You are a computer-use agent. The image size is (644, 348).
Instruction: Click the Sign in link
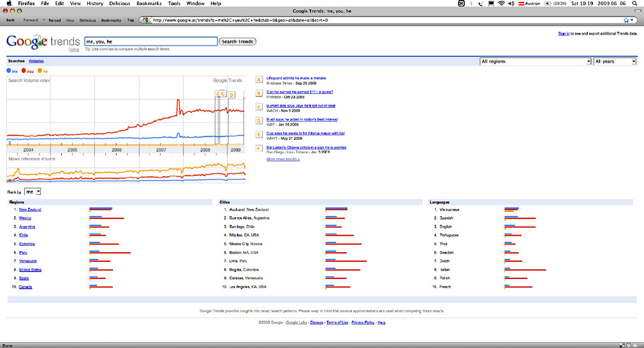click(564, 33)
